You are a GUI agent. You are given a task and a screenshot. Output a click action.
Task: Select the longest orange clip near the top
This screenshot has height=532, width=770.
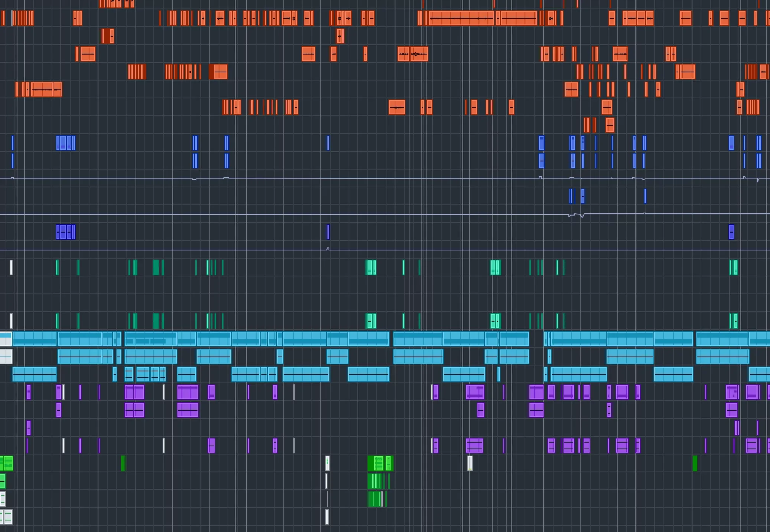tap(461, 18)
